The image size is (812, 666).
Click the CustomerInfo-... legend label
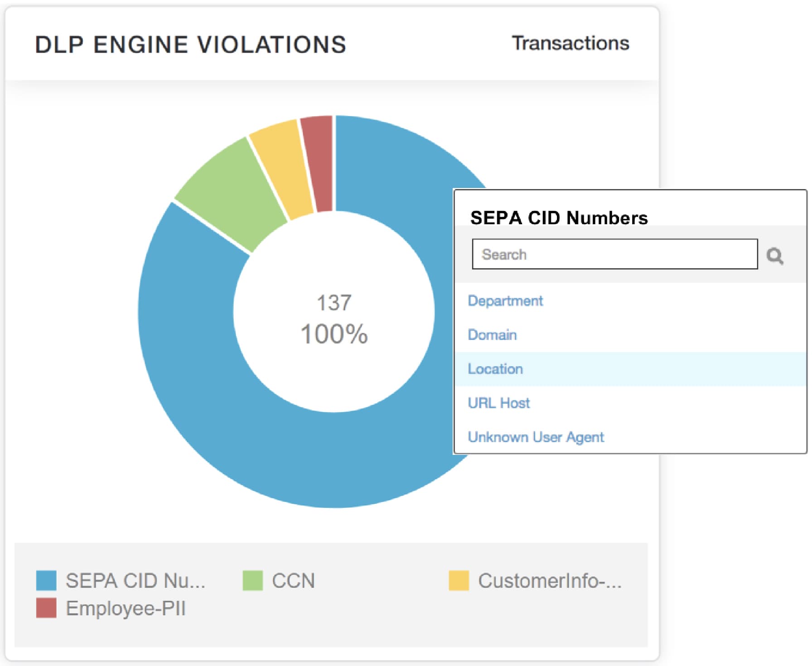550,580
